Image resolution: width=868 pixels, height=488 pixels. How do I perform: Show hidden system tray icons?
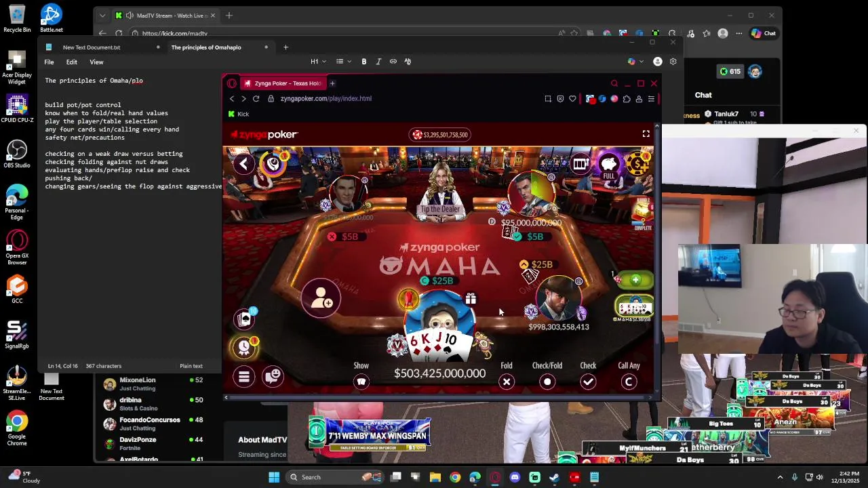(x=780, y=477)
